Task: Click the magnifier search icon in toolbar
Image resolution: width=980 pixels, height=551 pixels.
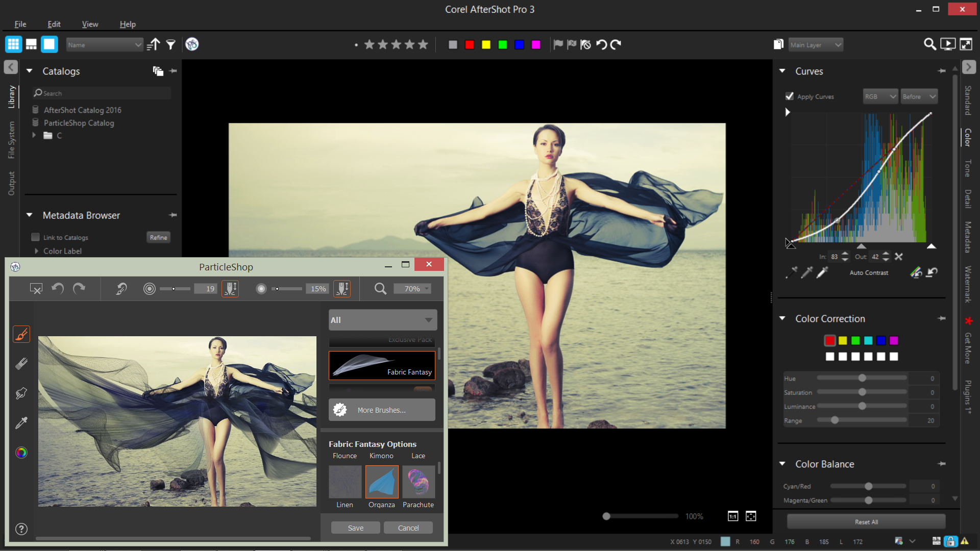Action: (929, 44)
